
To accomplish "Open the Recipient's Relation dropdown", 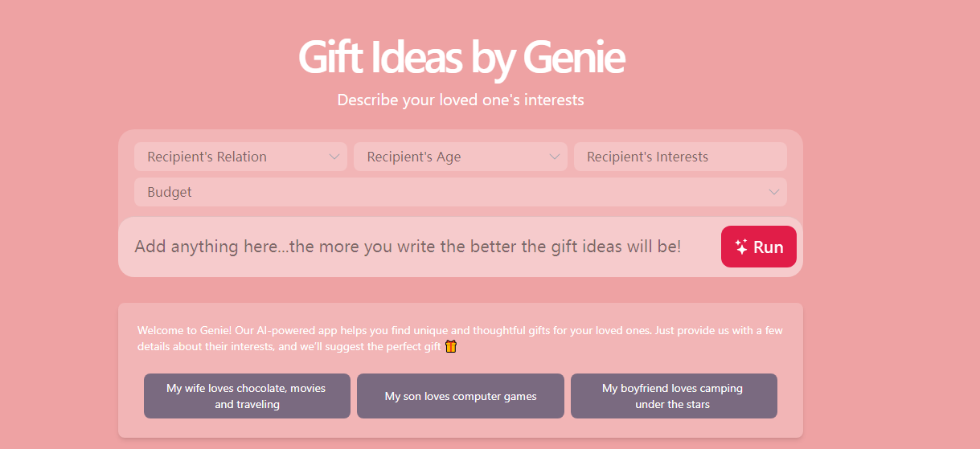I will tap(240, 157).
